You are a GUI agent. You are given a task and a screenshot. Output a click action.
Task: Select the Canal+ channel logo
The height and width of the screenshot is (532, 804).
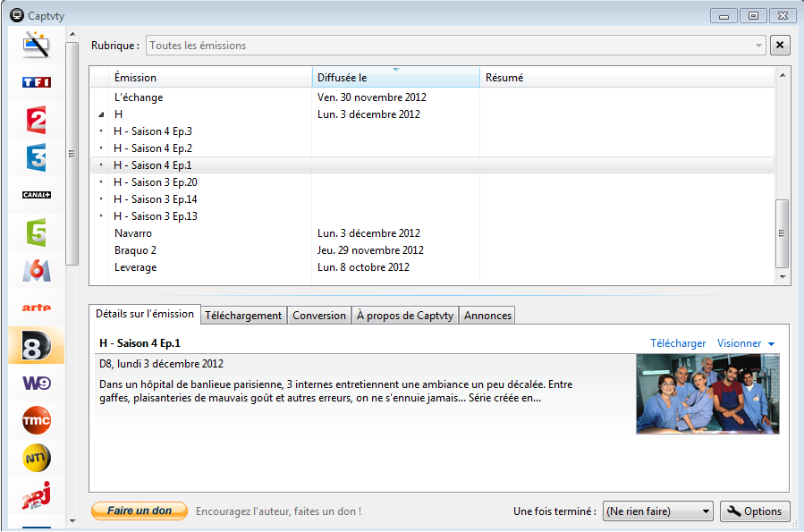click(37, 195)
